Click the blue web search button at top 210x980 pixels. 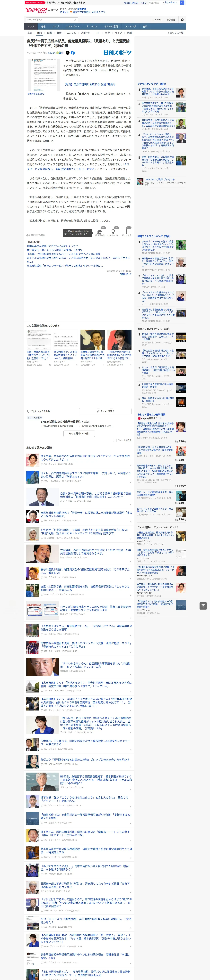pos(182,3)
